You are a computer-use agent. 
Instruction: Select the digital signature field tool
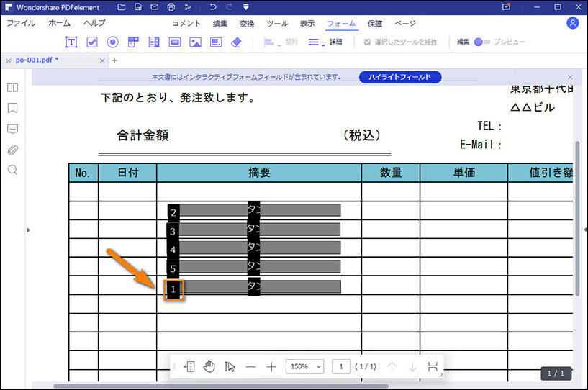coord(216,42)
